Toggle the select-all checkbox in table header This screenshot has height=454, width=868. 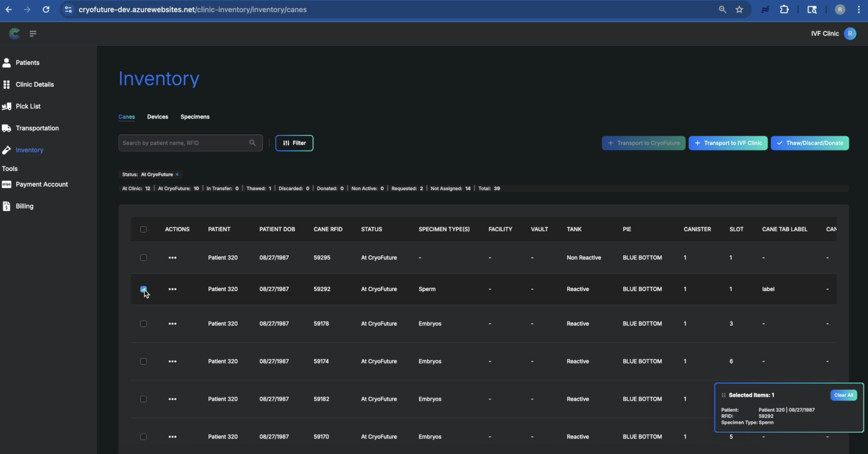[143, 229]
